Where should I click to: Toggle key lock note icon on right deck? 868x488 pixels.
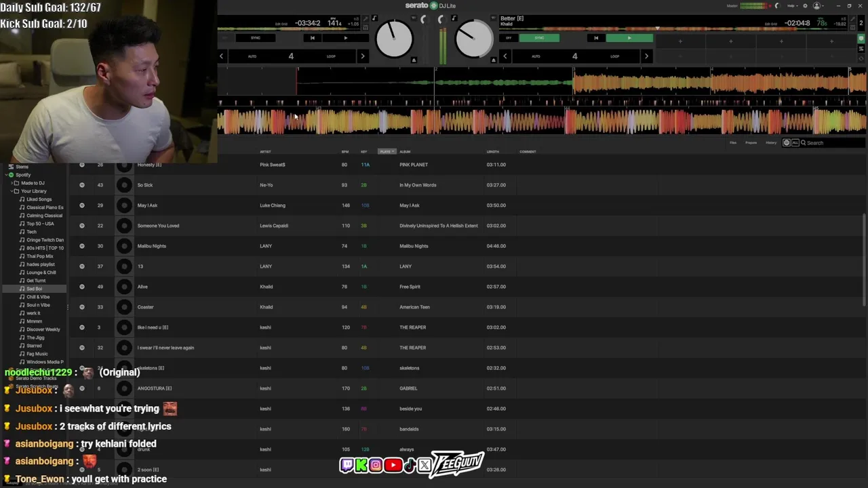pos(454,18)
